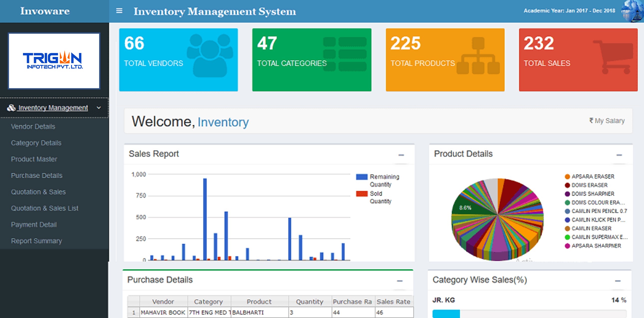Select row number 1 in Purchase Details
The width and height of the screenshot is (644, 318).
[x=134, y=313]
